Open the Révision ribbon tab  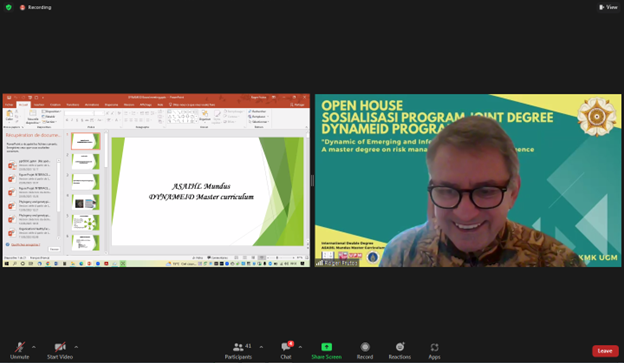pyautogui.click(x=129, y=105)
